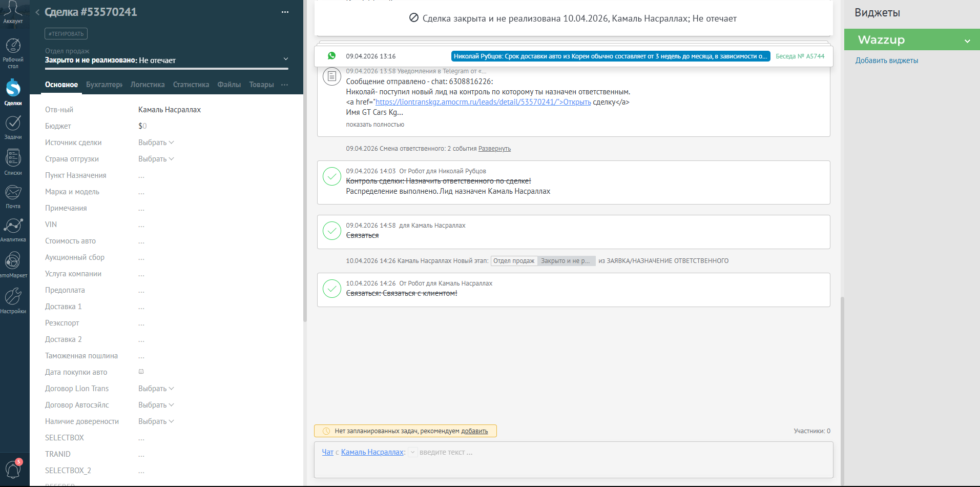Image resolution: width=980 pixels, height=487 pixels.
Task: Click calendar icon for Дата покупки авто
Action: (x=141, y=372)
